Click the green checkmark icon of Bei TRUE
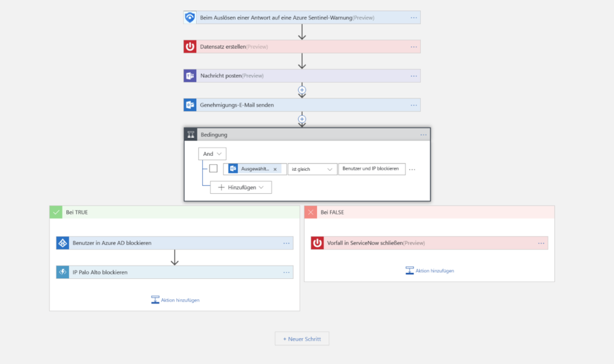The width and height of the screenshot is (614, 364). (56, 212)
